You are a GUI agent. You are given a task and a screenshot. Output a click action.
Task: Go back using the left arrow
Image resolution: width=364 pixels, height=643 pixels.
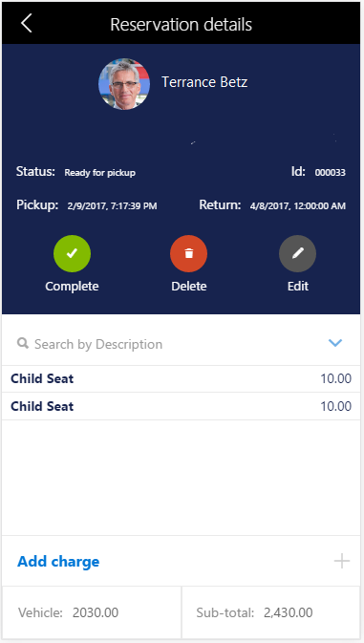(x=26, y=23)
